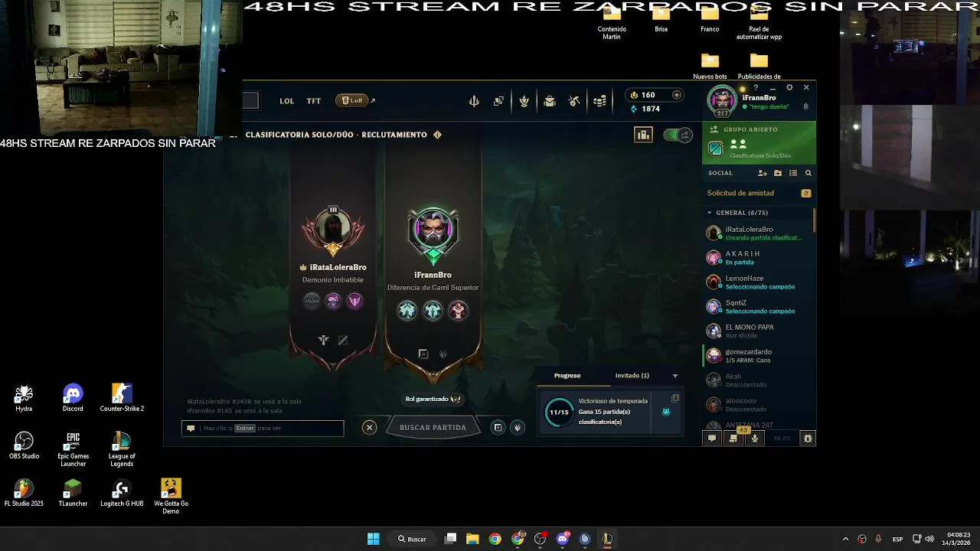The image size is (980, 551).
Task: Open the taskbar volume icon
Action: point(929,539)
